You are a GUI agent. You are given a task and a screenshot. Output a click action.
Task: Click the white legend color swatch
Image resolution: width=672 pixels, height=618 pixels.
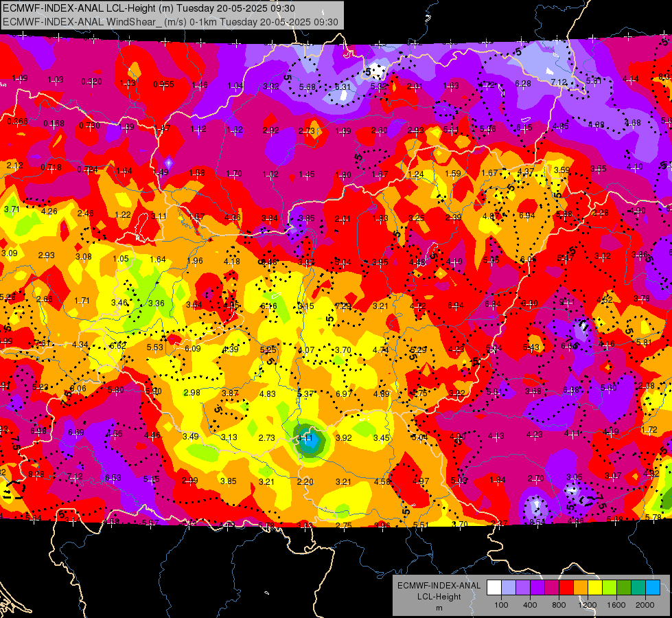point(494,588)
